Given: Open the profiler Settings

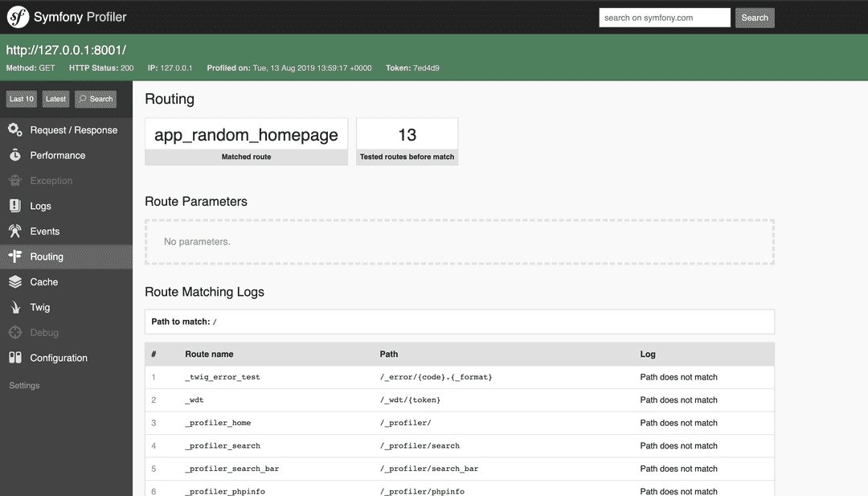Looking at the screenshot, I should tap(24, 385).
